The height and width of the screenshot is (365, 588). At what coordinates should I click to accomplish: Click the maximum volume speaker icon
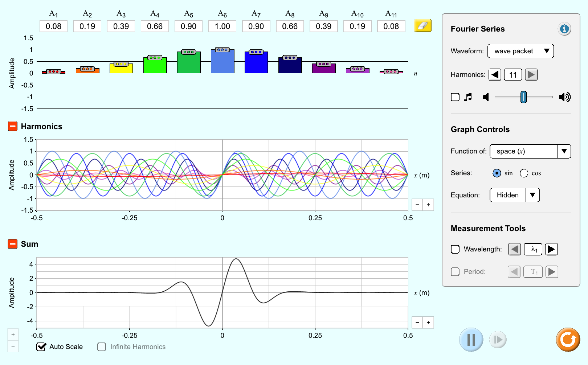[564, 97]
